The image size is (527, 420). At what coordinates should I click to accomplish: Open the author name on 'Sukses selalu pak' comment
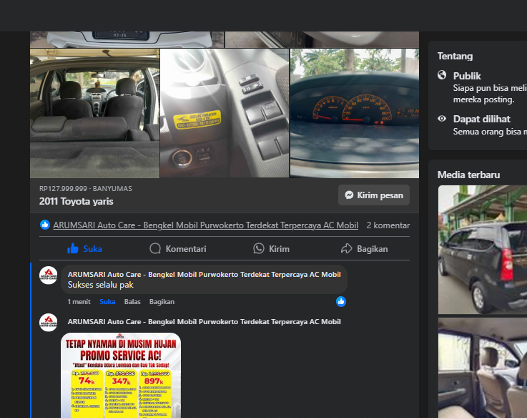(205, 275)
